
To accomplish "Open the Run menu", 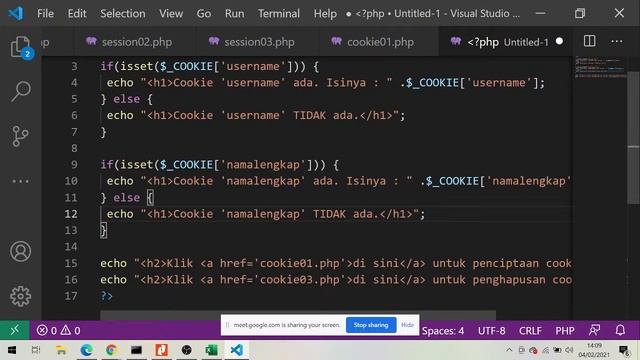I will point(234,13).
